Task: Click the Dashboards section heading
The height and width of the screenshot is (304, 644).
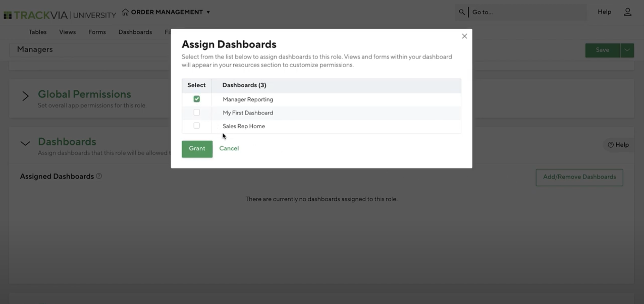Action: click(67, 142)
